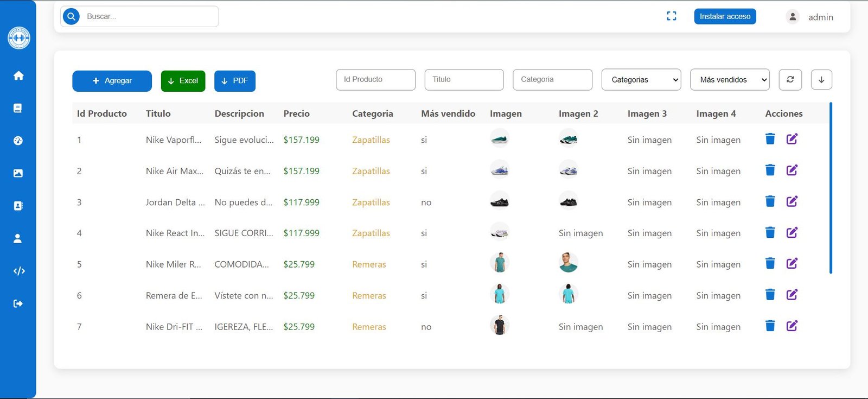Click the logout icon in sidebar

(x=18, y=303)
